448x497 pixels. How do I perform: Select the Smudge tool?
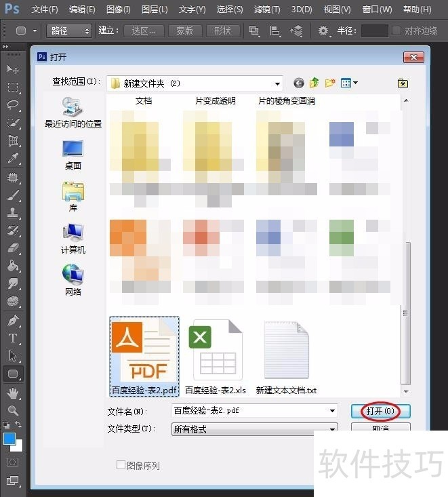click(13, 283)
